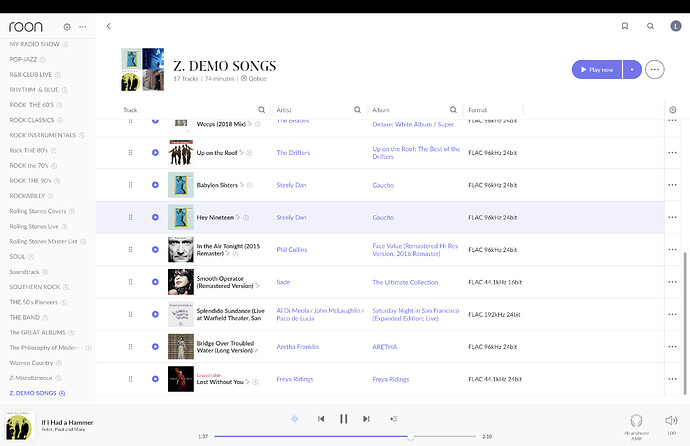The image size is (690, 446).
Task: Open Z. DEMO SONGS playlist cover collage
Action: pos(143,69)
